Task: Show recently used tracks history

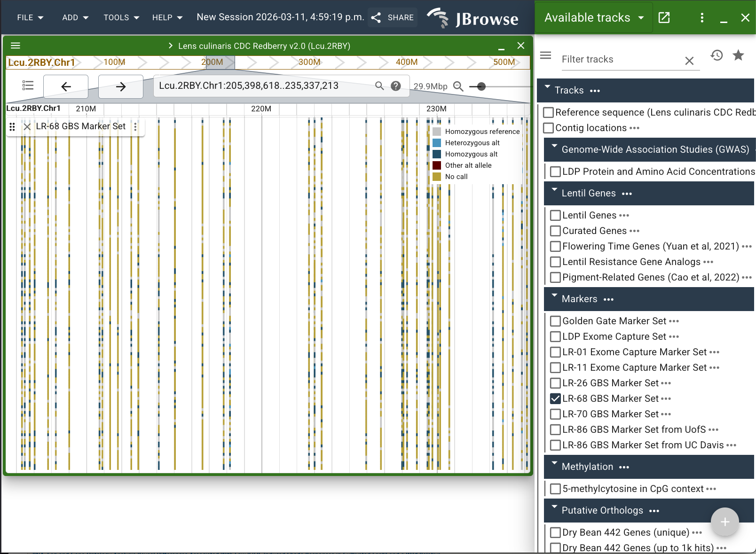Action: (717, 55)
